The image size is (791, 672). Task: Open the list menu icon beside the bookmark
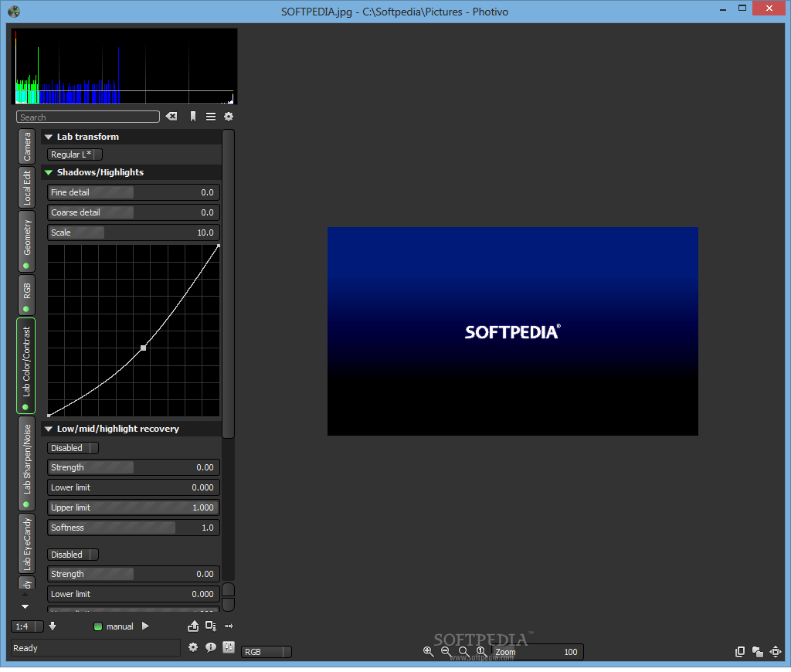click(x=211, y=117)
